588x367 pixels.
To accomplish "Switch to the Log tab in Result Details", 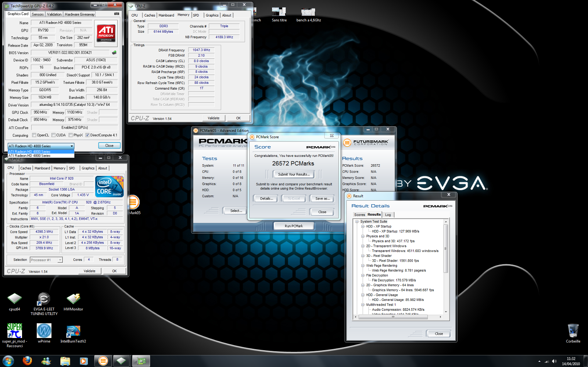I will (x=388, y=215).
